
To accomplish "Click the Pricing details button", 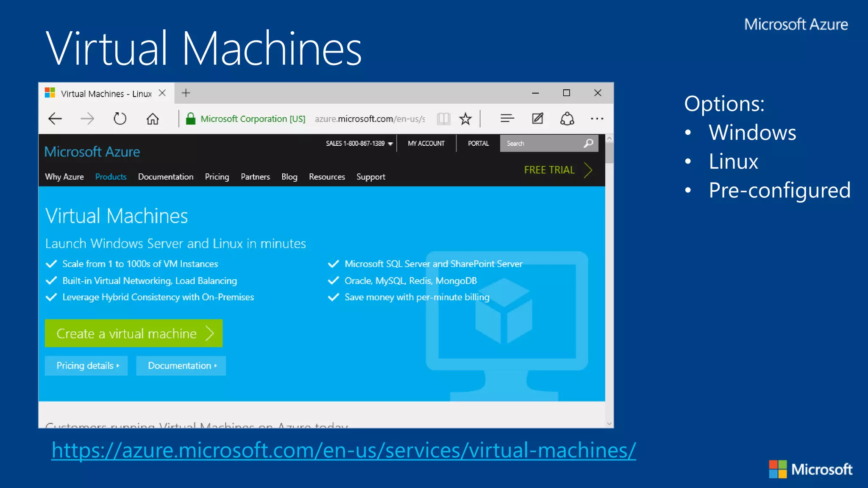I will pos(86,366).
